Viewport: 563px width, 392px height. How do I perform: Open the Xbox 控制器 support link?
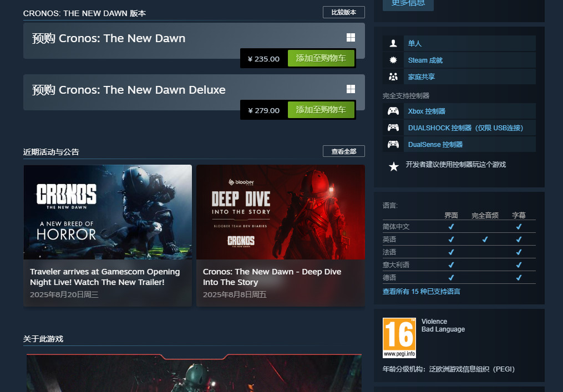click(427, 111)
